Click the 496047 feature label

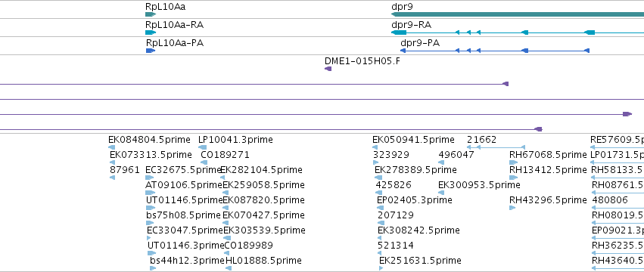point(456,155)
